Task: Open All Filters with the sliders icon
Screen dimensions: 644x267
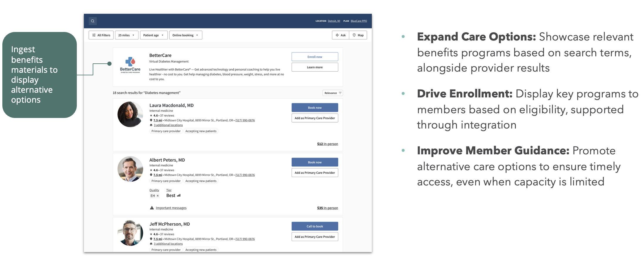Action: 101,35
